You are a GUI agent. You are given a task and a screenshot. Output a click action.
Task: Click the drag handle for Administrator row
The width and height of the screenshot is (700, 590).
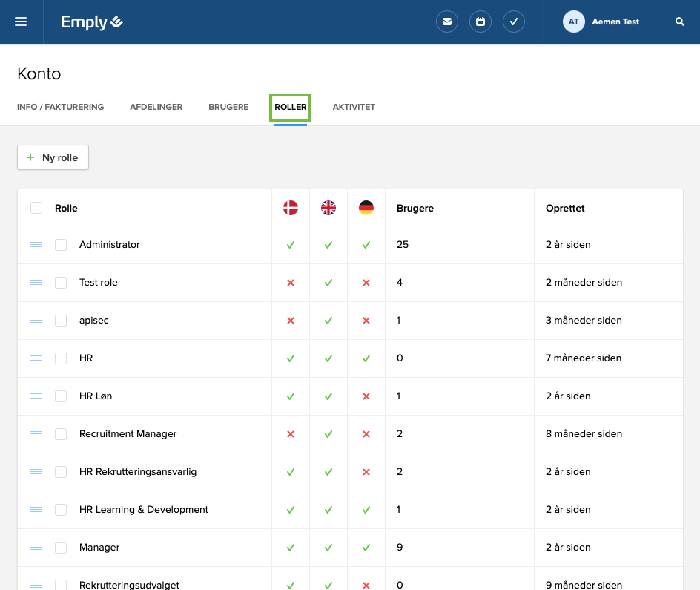tap(36, 245)
